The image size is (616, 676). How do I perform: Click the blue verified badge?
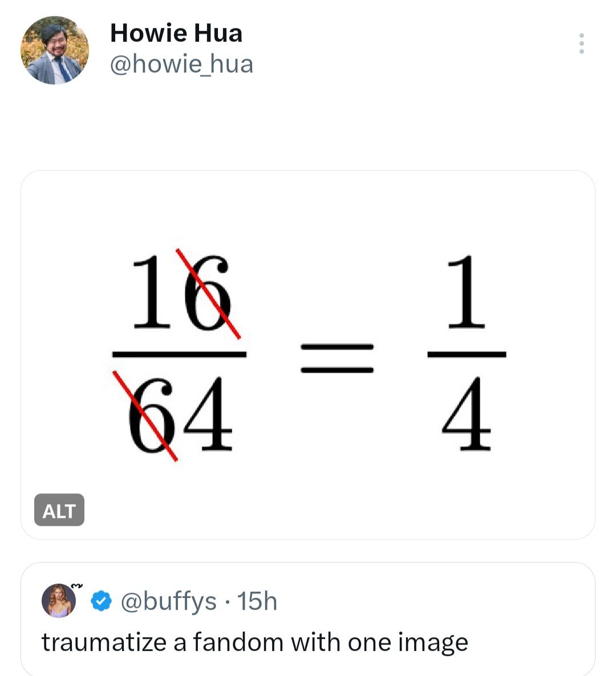point(102,601)
